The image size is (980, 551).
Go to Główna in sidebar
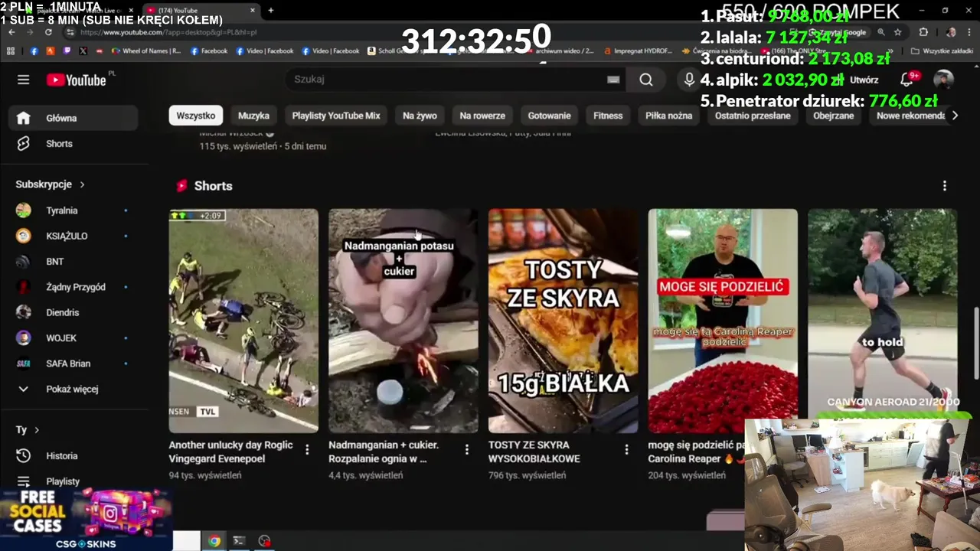pos(73,118)
